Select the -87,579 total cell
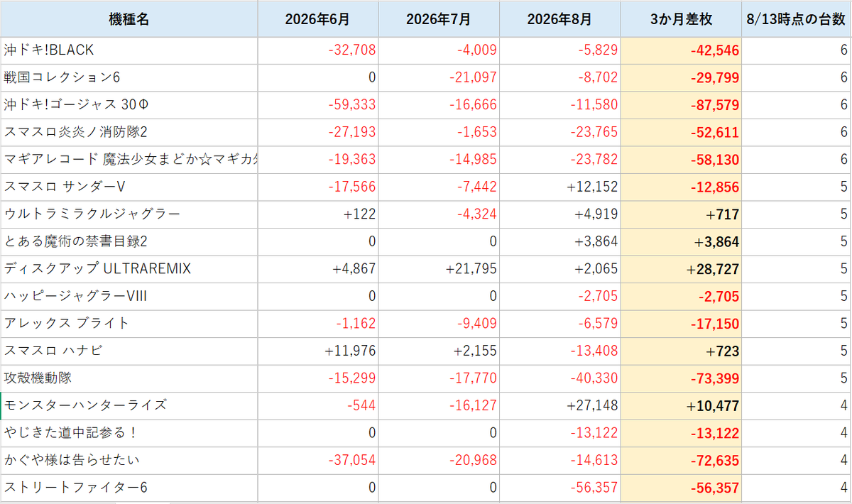Screen dimensions: 852x504 click(x=682, y=105)
